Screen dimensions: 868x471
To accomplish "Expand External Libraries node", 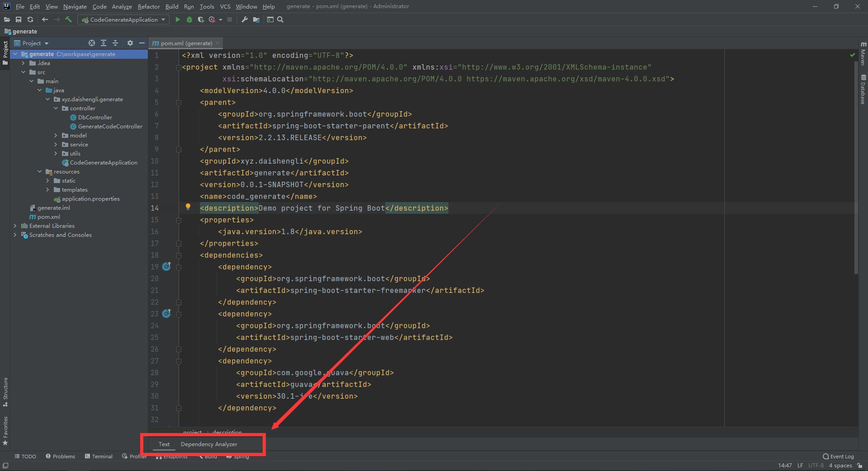I will click(x=15, y=226).
